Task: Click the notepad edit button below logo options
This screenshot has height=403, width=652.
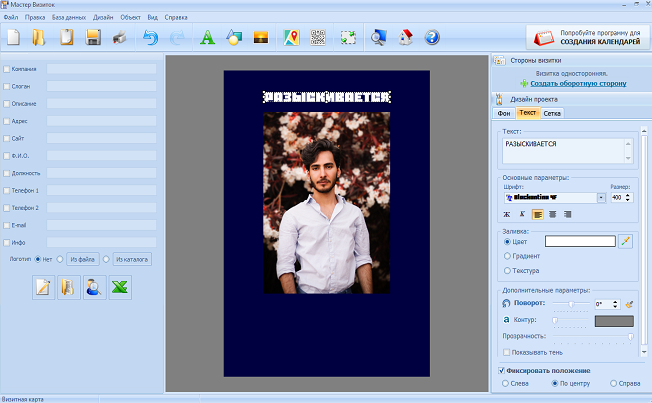Action: [x=43, y=287]
